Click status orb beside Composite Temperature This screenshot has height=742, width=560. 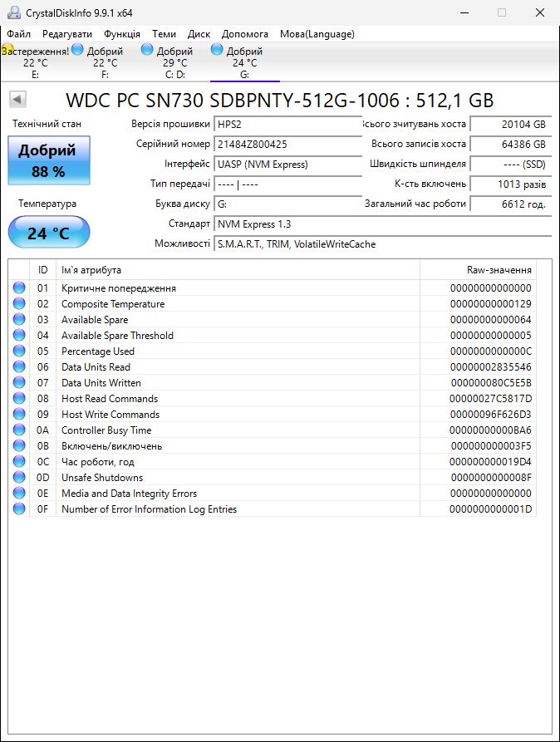19,303
